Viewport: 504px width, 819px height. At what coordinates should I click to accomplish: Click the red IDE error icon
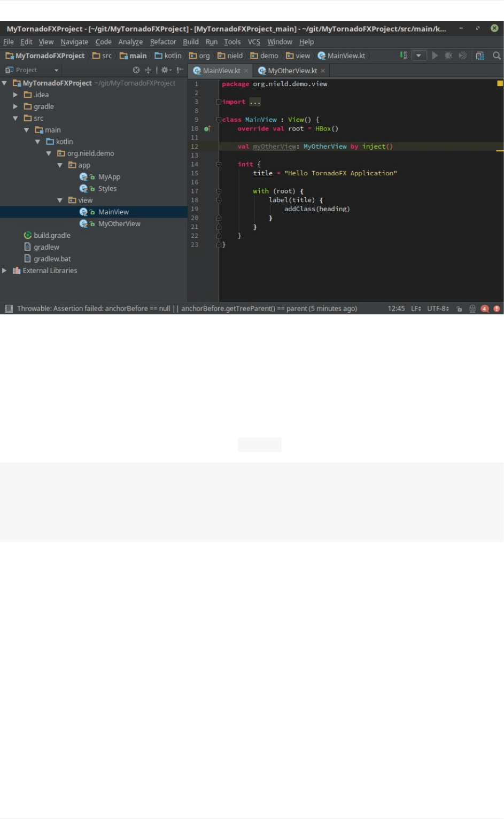(x=497, y=308)
